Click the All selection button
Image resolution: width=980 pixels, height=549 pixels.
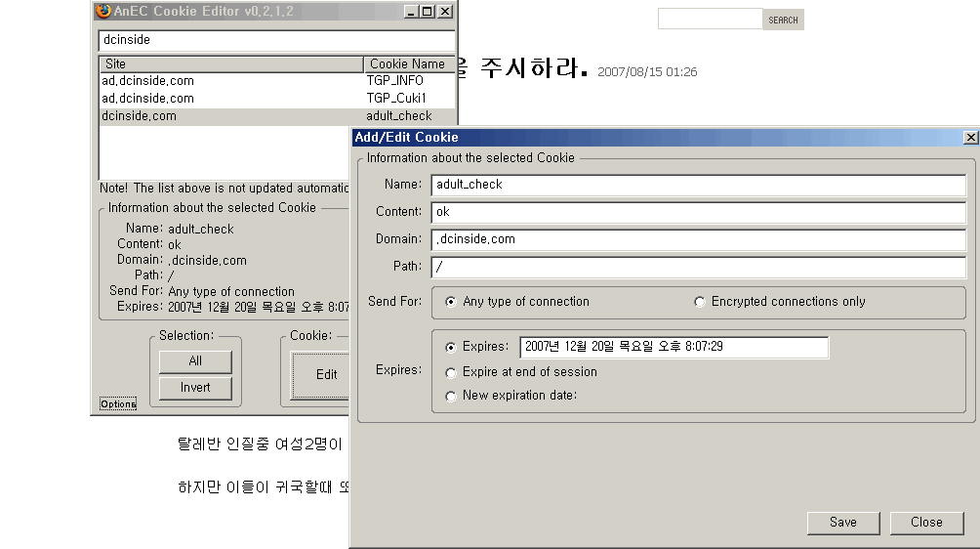coord(195,361)
